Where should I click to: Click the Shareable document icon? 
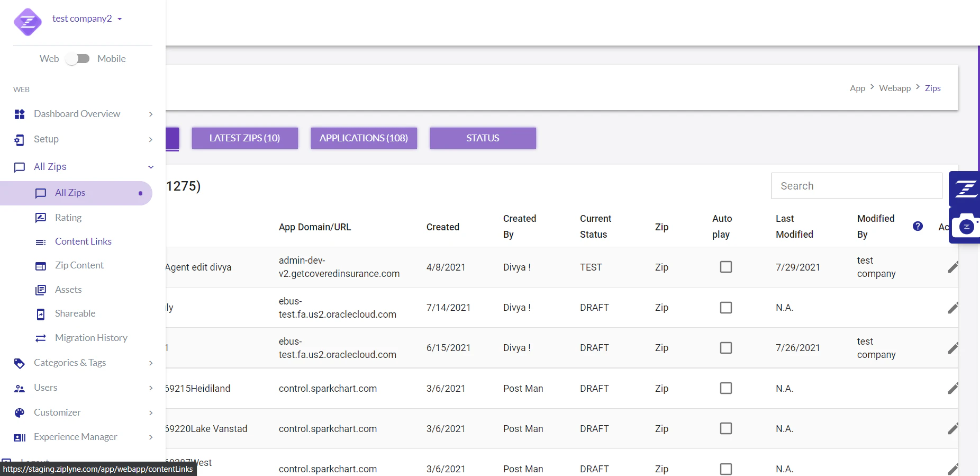(x=41, y=314)
